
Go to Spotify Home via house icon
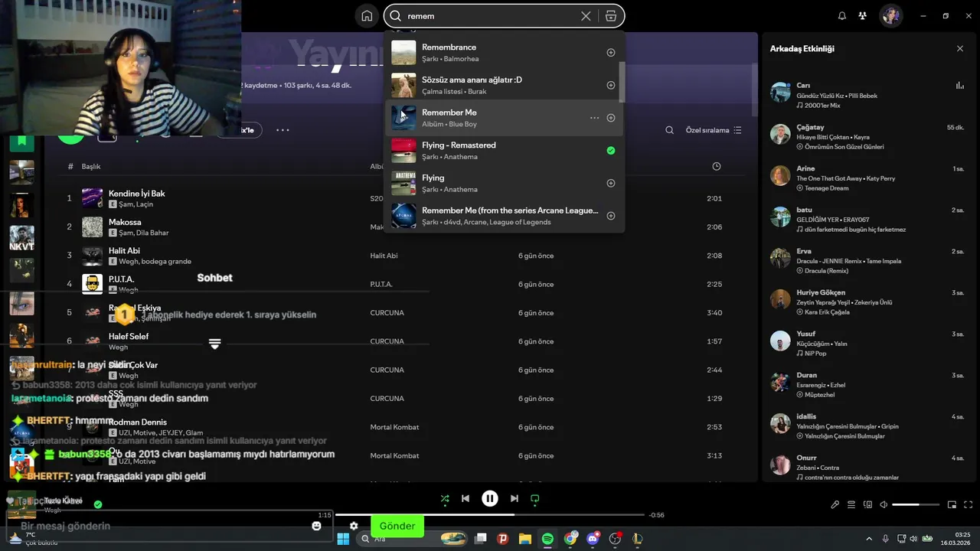(x=367, y=16)
